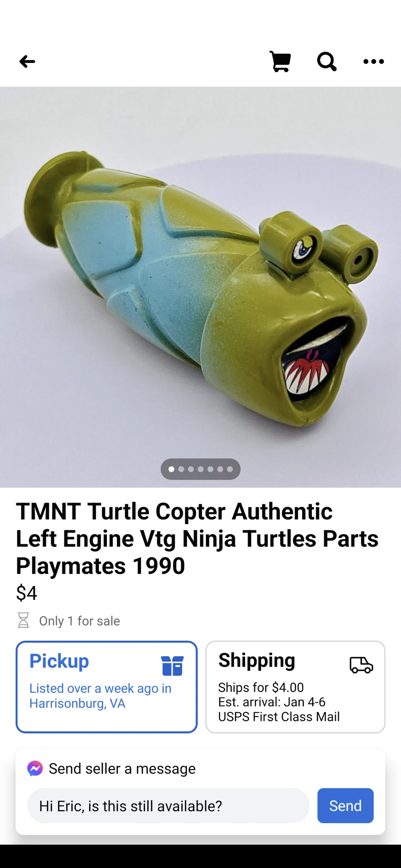Tap the Shipping truck icon
The width and height of the screenshot is (401, 868).
pyautogui.click(x=361, y=665)
